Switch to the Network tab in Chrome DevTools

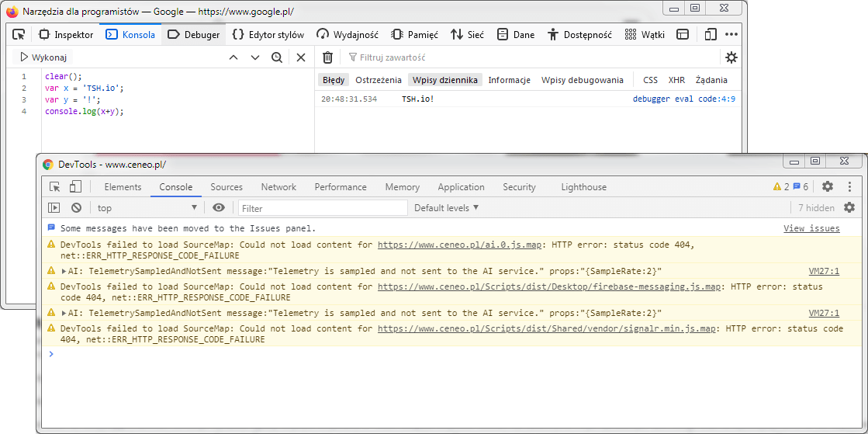[x=278, y=187]
